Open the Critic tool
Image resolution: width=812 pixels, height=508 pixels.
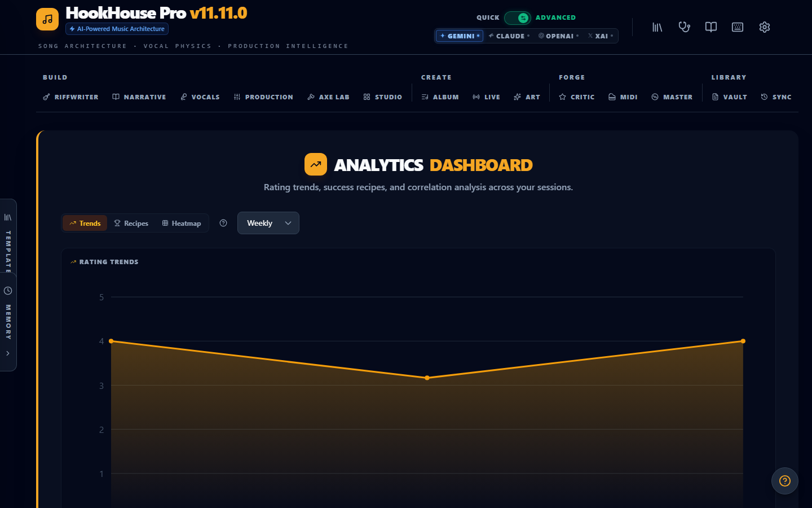coord(576,97)
